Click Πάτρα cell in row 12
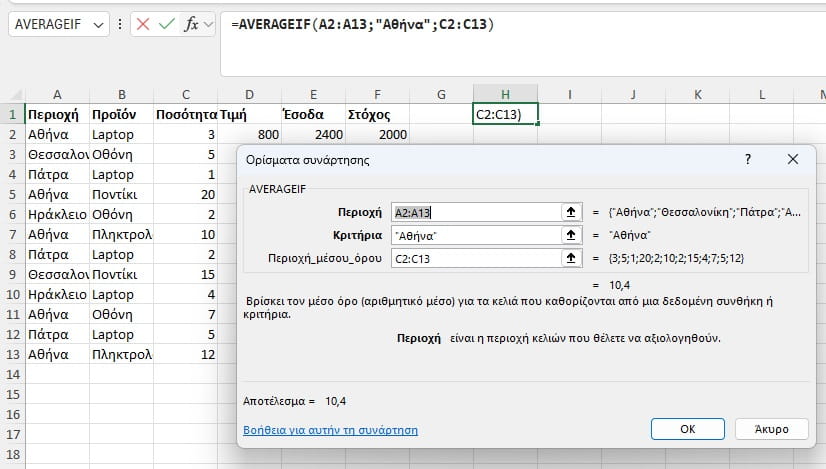Screen dimensions: 826x469 tap(57, 335)
